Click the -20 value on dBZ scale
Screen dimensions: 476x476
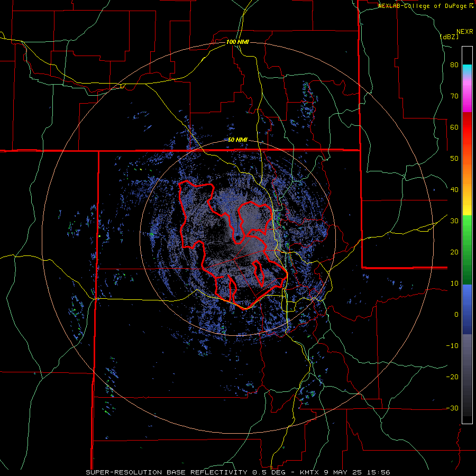pos(452,377)
